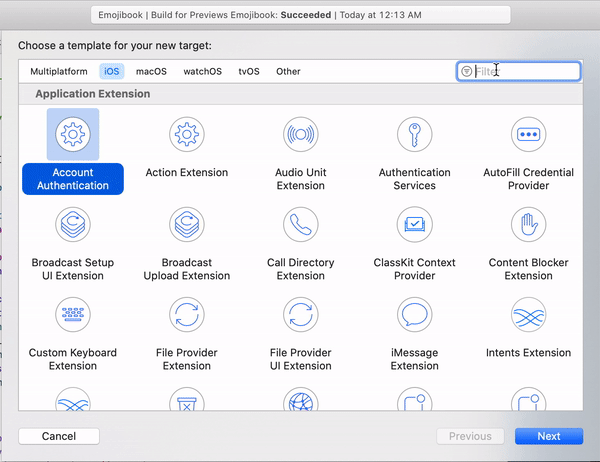The image size is (600, 462).
Task: Click the Broadcast Upload Extension label
Action: [187, 269]
